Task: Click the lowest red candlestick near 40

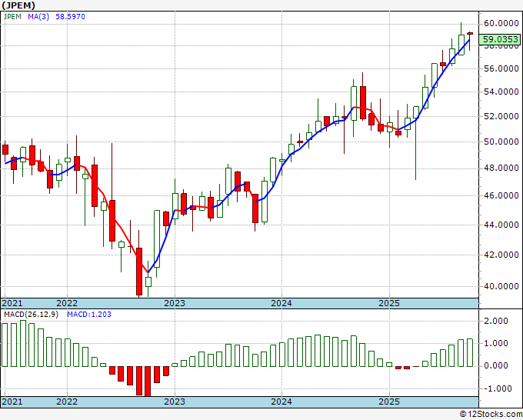Action: coord(139,272)
